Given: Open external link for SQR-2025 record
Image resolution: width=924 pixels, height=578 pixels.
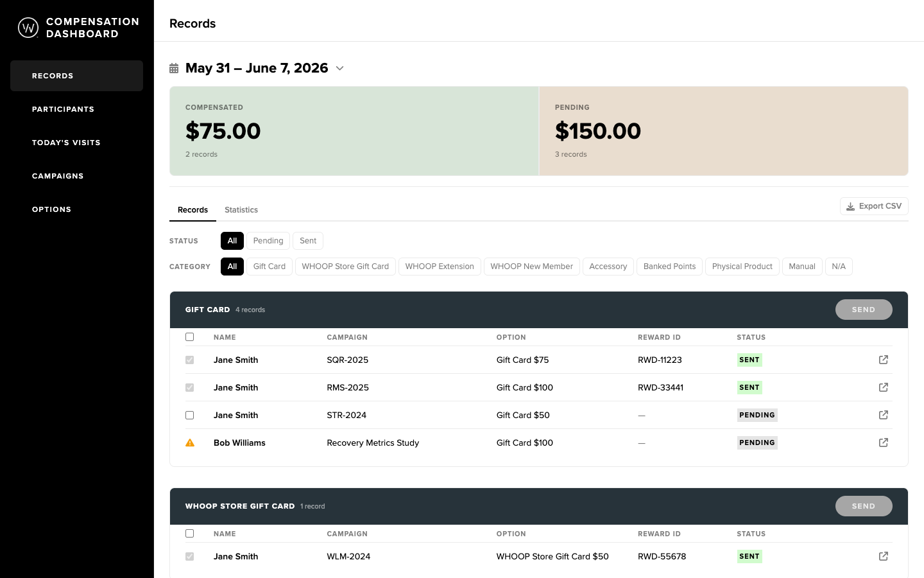Looking at the screenshot, I should (884, 360).
